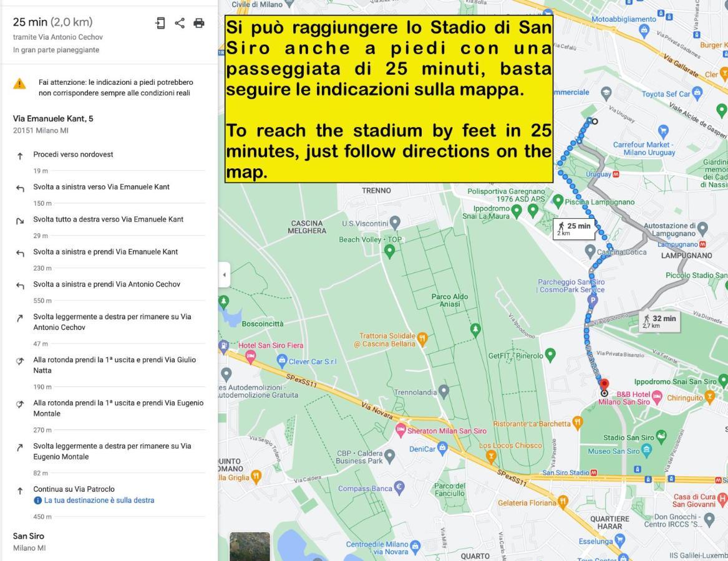The height and width of the screenshot is (561, 728).
Task: Select the Cascina Cotica pin
Action: click(x=590, y=251)
